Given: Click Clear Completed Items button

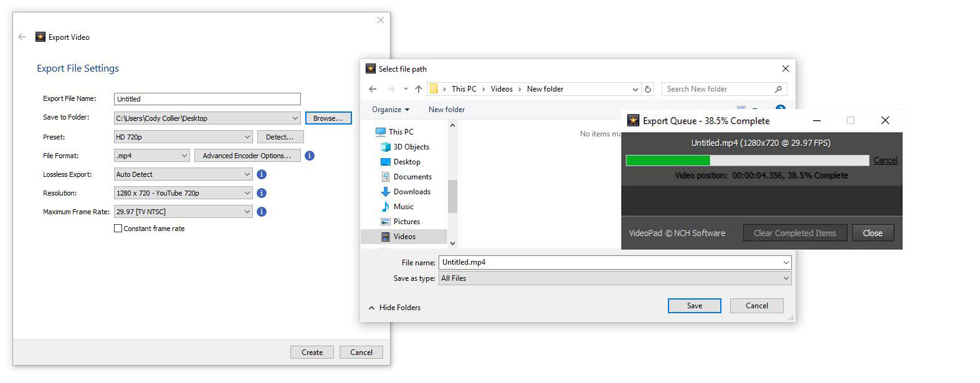Looking at the screenshot, I should (795, 233).
